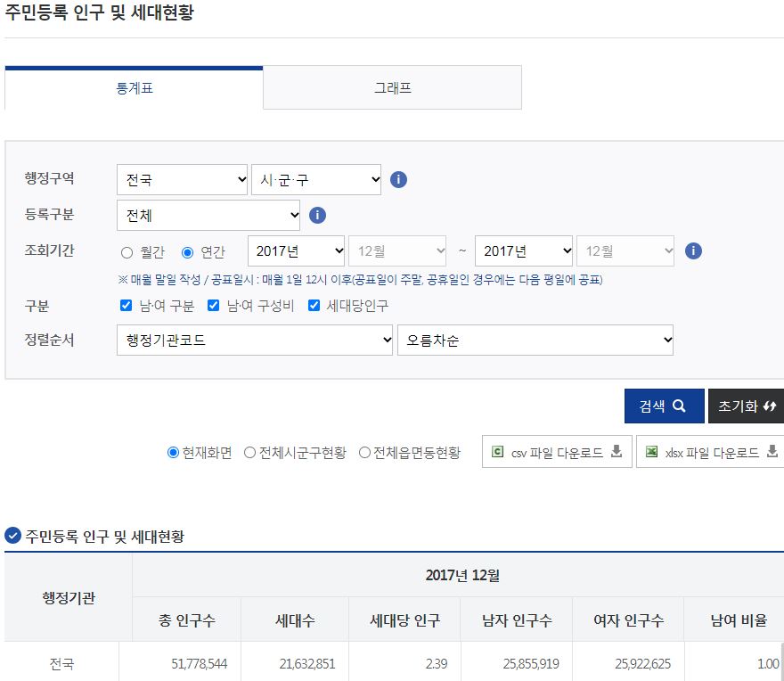This screenshot has width=784, height=681.
Task: Open the 등록구분 전체 dropdown
Action: click(x=208, y=215)
